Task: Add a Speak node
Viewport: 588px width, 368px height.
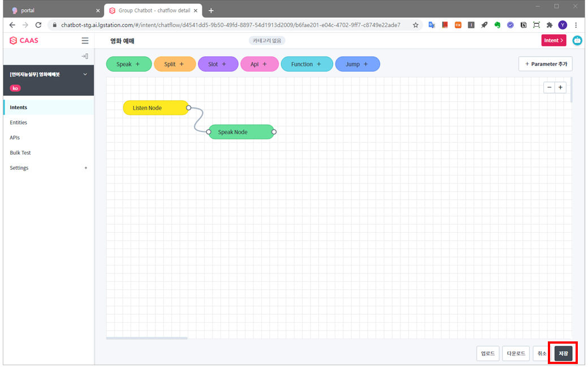Action: [129, 65]
